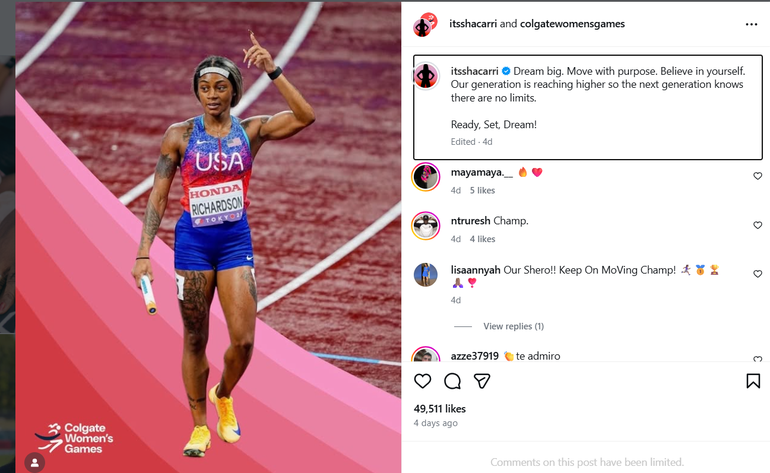Viewport: 770px width, 473px height.
Task: Click itsshacarri caption avatar
Action: tap(426, 76)
